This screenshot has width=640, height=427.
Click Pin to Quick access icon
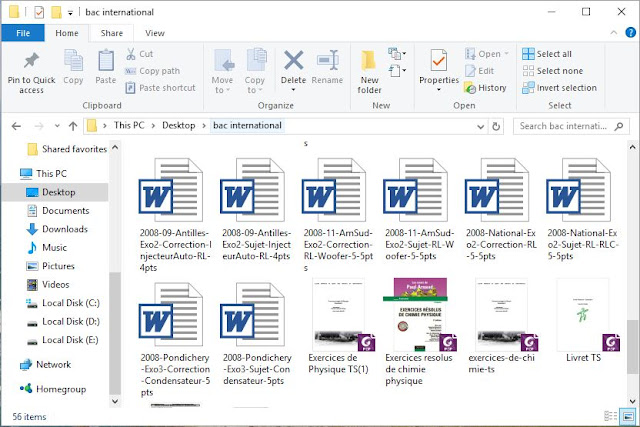coord(31,61)
